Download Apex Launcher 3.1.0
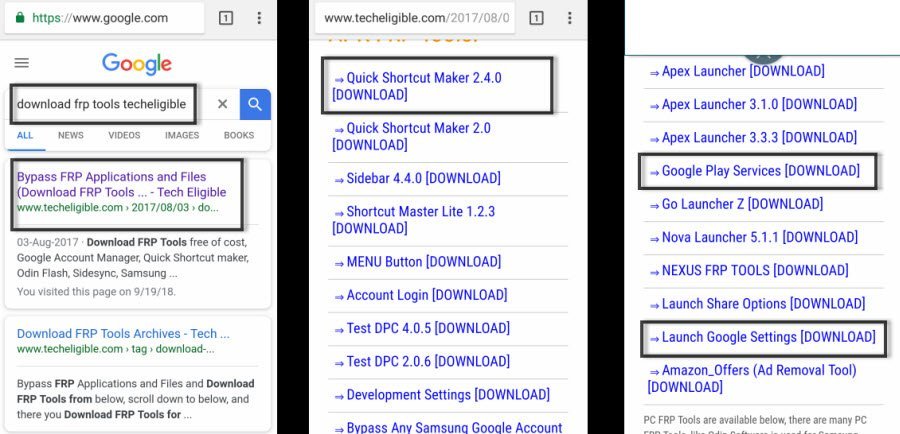 pyautogui.click(x=753, y=105)
